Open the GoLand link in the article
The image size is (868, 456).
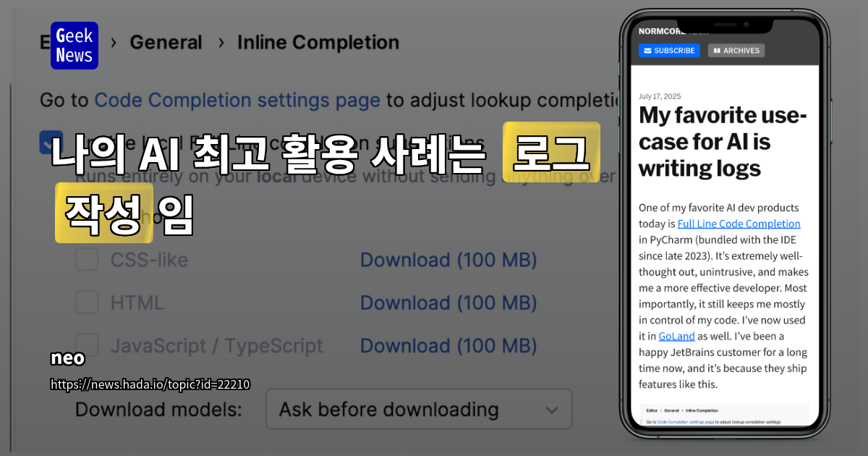pos(676,336)
